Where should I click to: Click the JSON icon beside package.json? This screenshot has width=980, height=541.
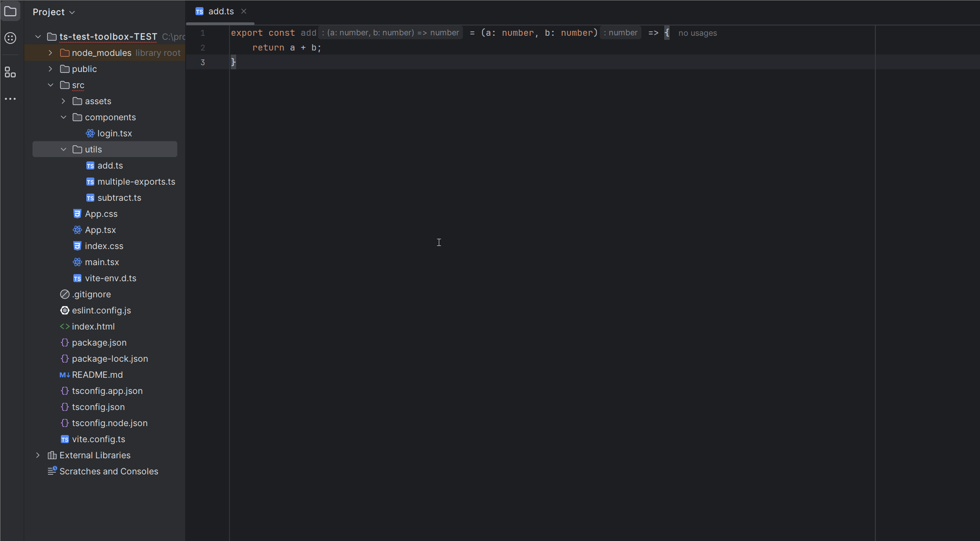pyautogui.click(x=65, y=342)
